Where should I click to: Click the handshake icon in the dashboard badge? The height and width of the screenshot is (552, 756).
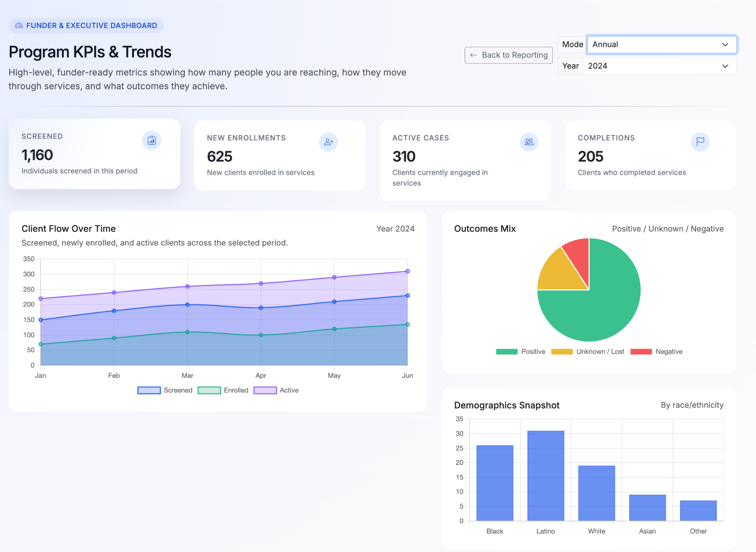click(x=18, y=25)
